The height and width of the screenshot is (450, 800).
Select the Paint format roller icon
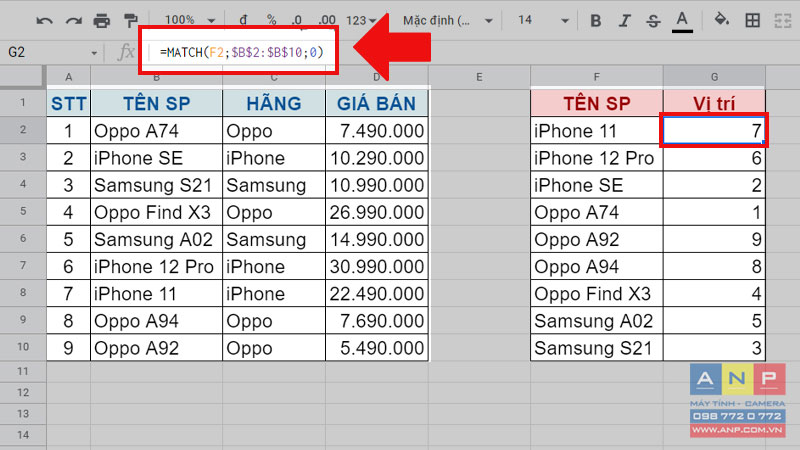pyautogui.click(x=131, y=21)
